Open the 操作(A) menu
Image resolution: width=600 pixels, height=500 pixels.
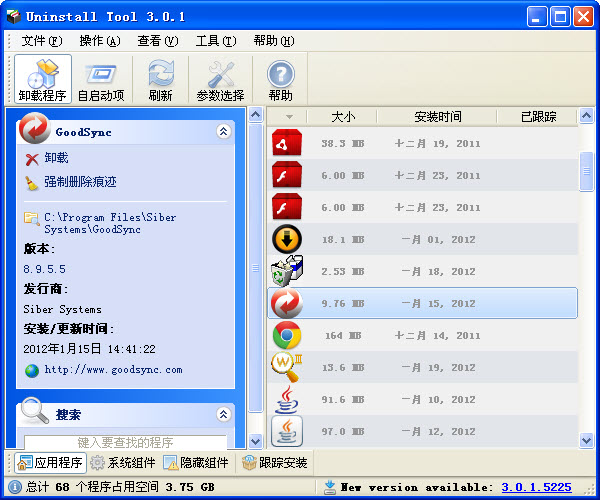coord(100,41)
